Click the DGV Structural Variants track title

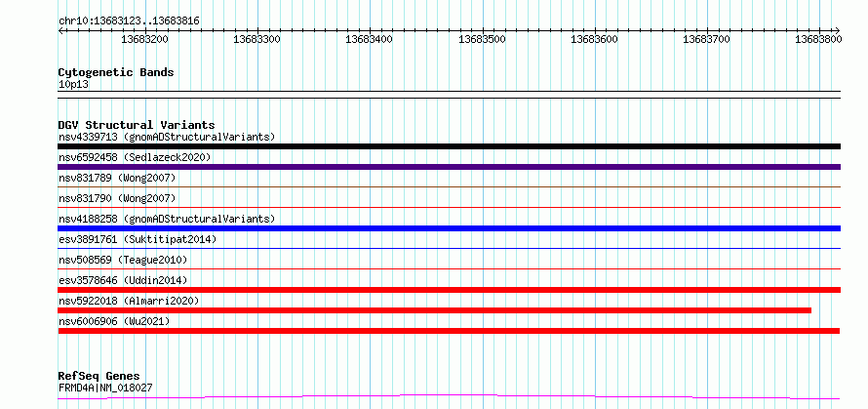click(x=137, y=125)
